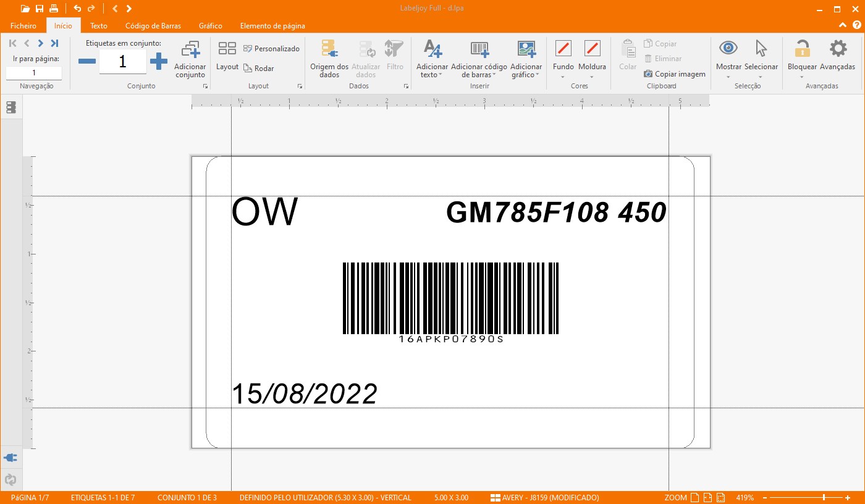Go to next page in title bar
The width and height of the screenshot is (865, 504).
[x=129, y=9]
